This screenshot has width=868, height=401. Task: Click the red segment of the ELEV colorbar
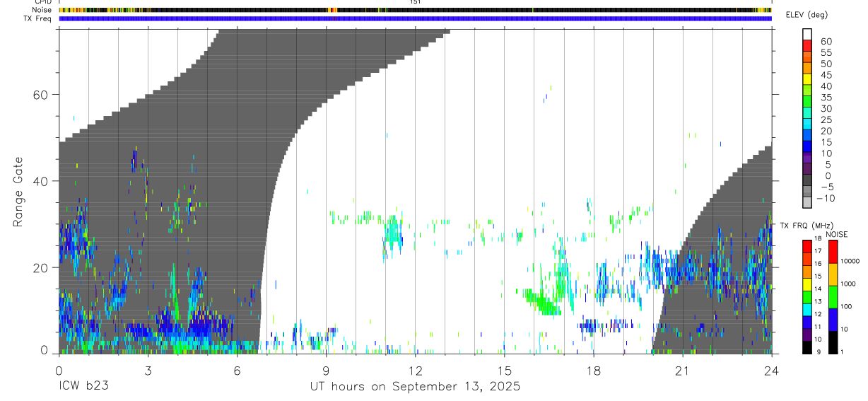[807, 47]
